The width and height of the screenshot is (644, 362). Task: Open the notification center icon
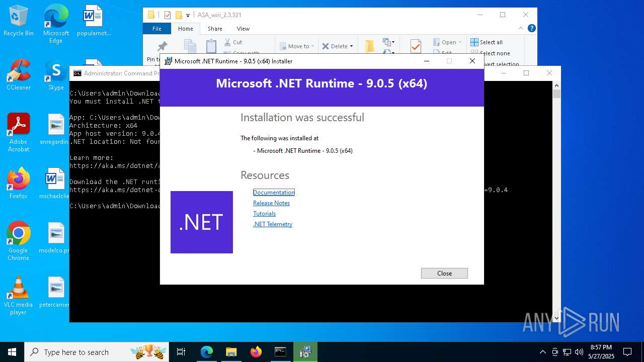pos(627,352)
